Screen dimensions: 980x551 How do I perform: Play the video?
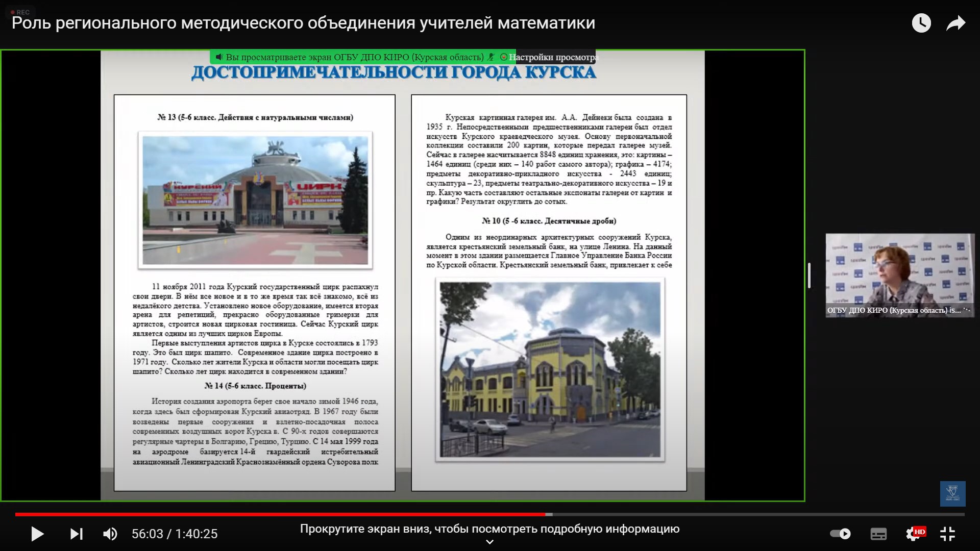point(37,534)
